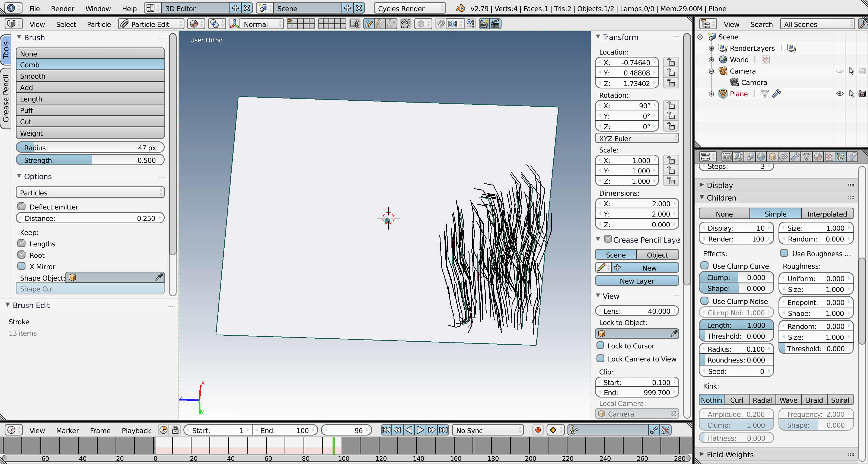The height and width of the screenshot is (464, 868).
Task: Open the Render properties tab
Action: tap(727, 157)
